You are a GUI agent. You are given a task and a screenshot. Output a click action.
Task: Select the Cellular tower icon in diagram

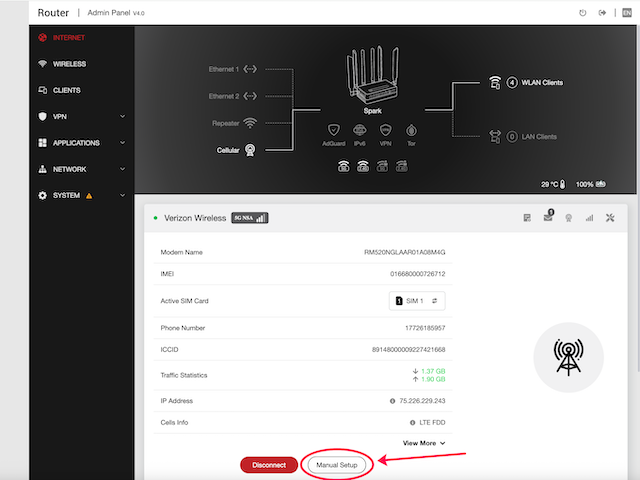(250, 150)
